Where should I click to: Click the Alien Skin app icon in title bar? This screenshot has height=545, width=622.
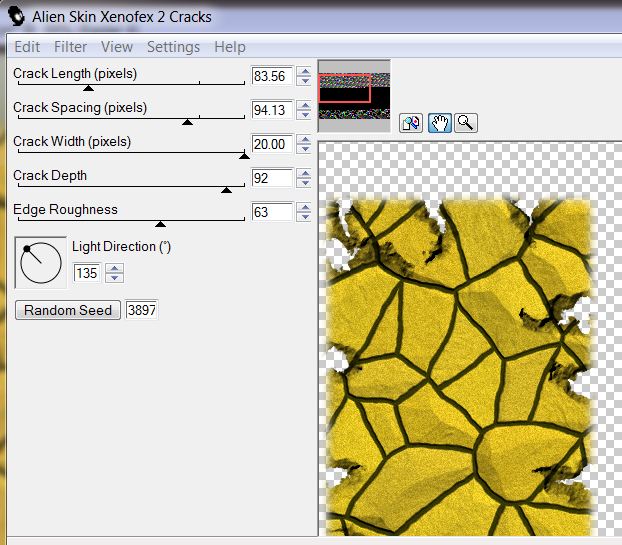click(x=16, y=17)
